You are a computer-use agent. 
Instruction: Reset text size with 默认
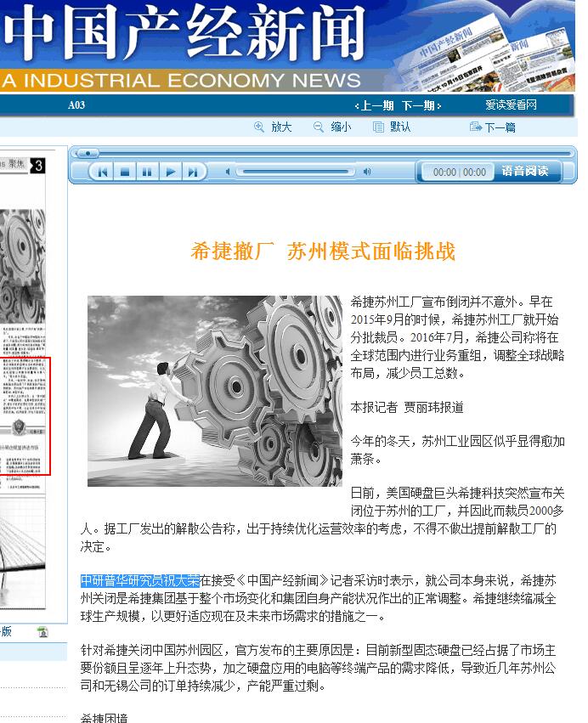click(x=400, y=127)
